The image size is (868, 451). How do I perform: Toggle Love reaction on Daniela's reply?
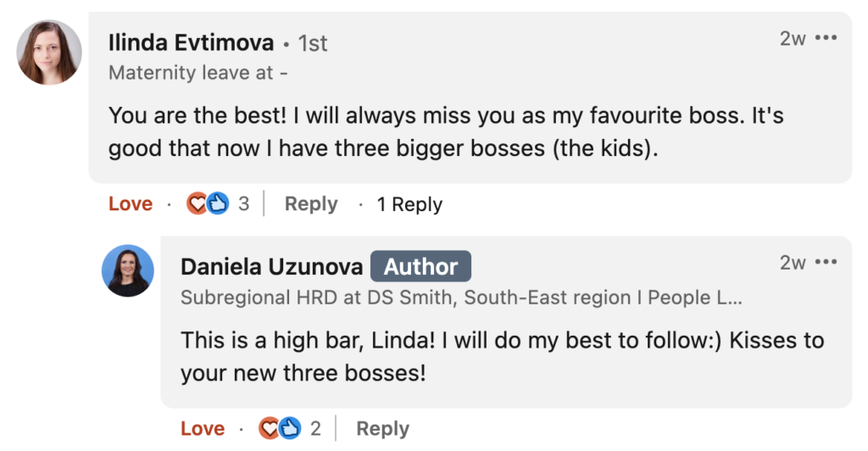203,429
